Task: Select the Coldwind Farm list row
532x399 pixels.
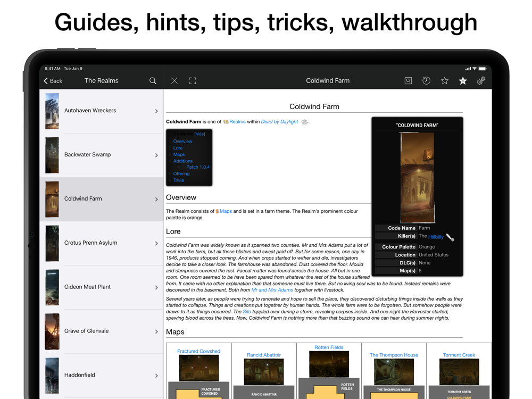Action: 102,199
